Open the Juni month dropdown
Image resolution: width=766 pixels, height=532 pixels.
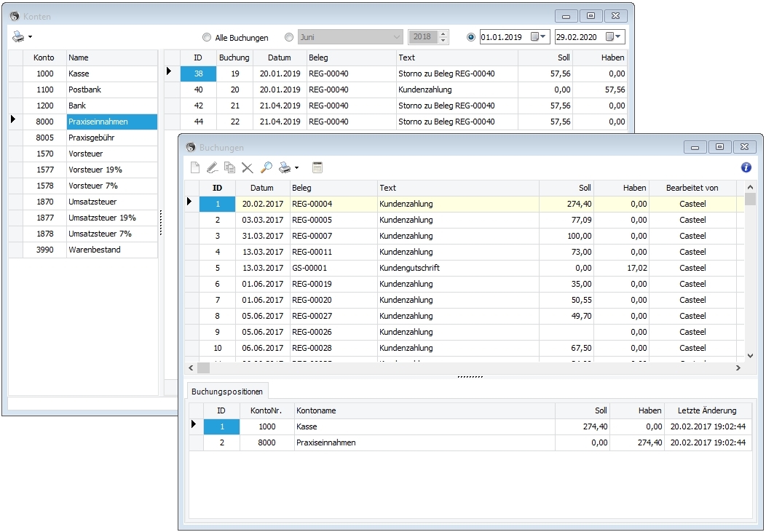(x=397, y=37)
